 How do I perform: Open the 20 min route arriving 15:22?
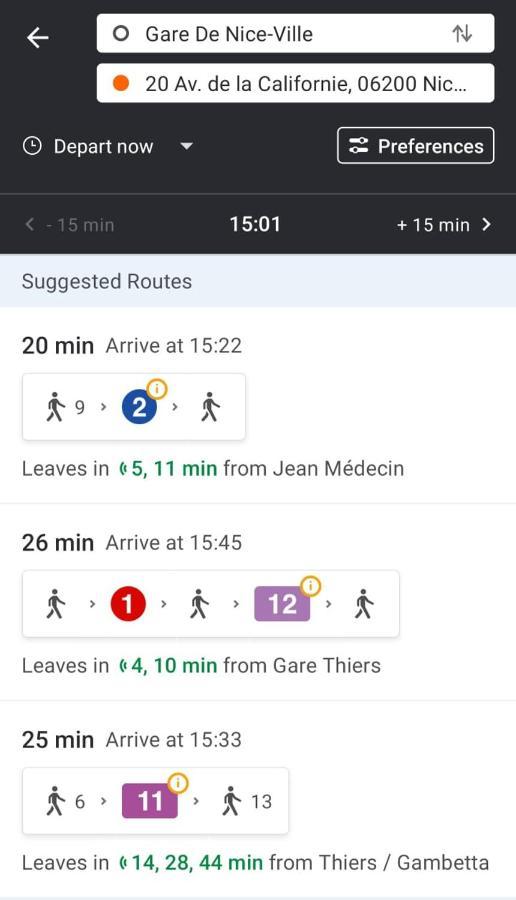click(x=258, y=405)
